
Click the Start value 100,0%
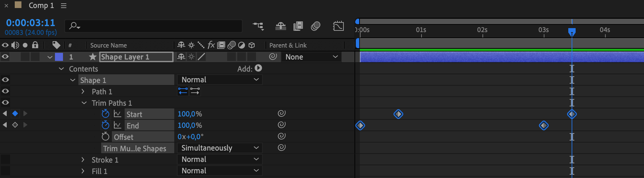[x=190, y=114]
